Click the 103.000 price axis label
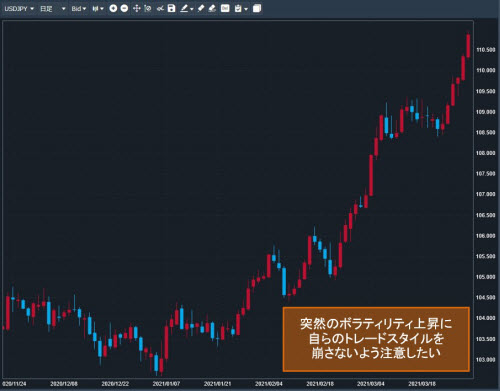The width and height of the screenshot is (500, 391). tap(486, 360)
